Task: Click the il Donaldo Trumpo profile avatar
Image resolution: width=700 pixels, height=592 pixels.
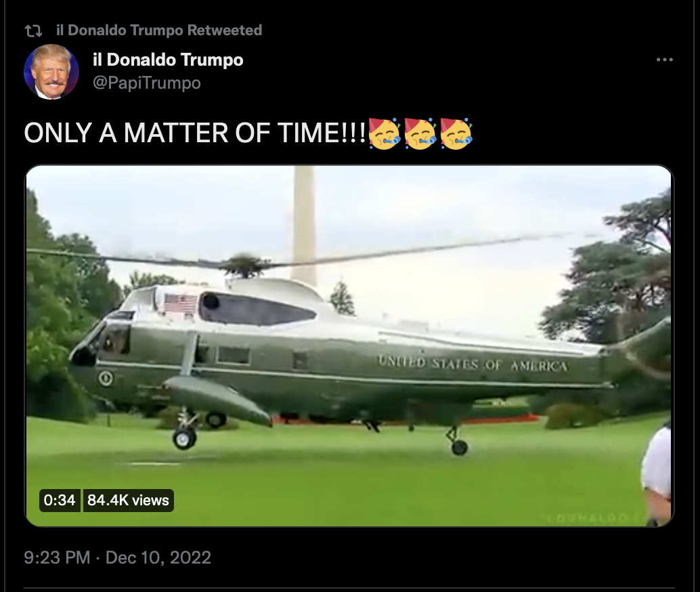Action: [51, 72]
